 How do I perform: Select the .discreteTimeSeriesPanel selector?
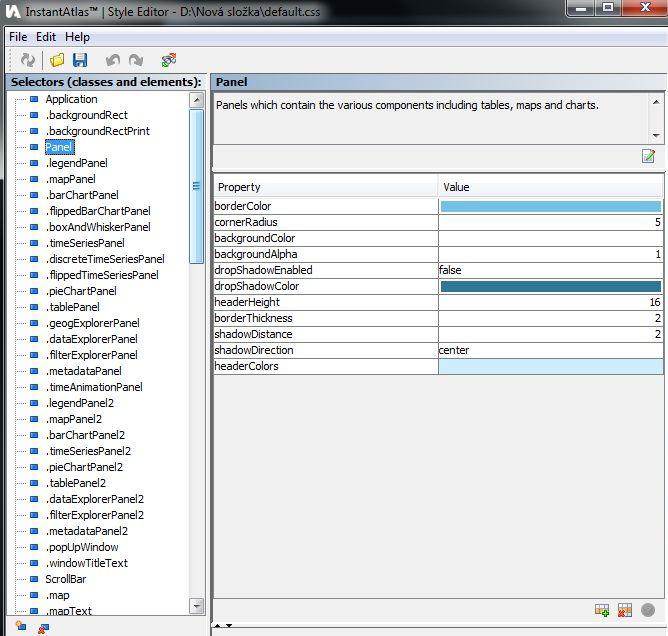[x=105, y=259]
